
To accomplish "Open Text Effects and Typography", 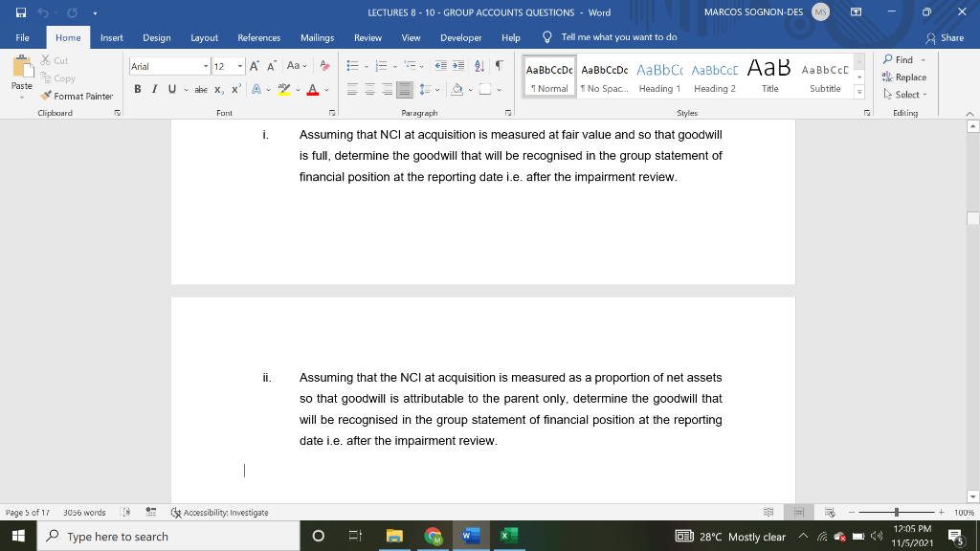I will [256, 88].
